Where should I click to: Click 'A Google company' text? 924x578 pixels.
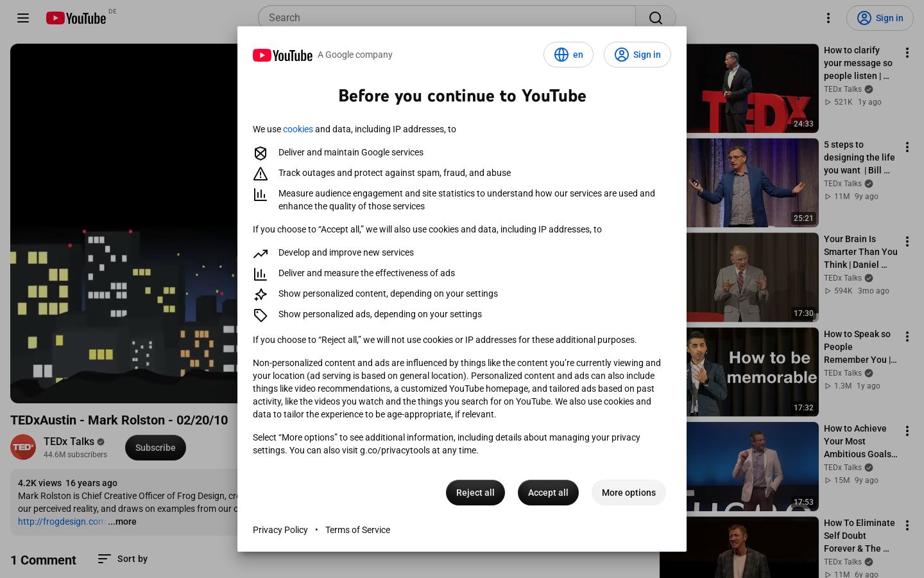coord(355,55)
